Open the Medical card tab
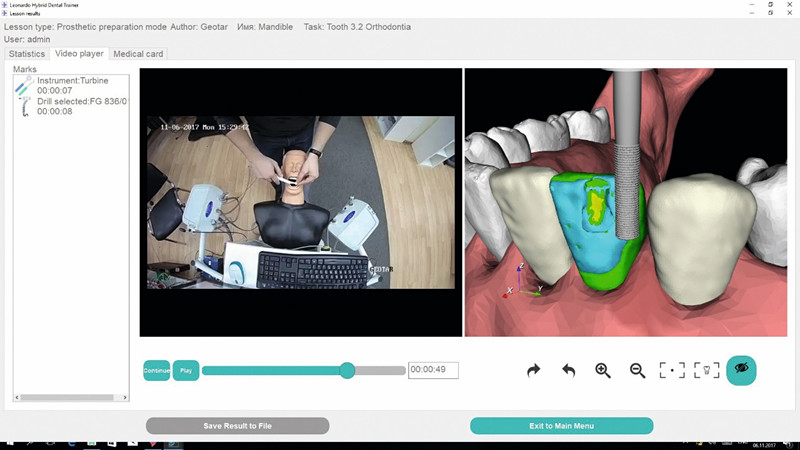This screenshot has height=450, width=800. tap(138, 54)
